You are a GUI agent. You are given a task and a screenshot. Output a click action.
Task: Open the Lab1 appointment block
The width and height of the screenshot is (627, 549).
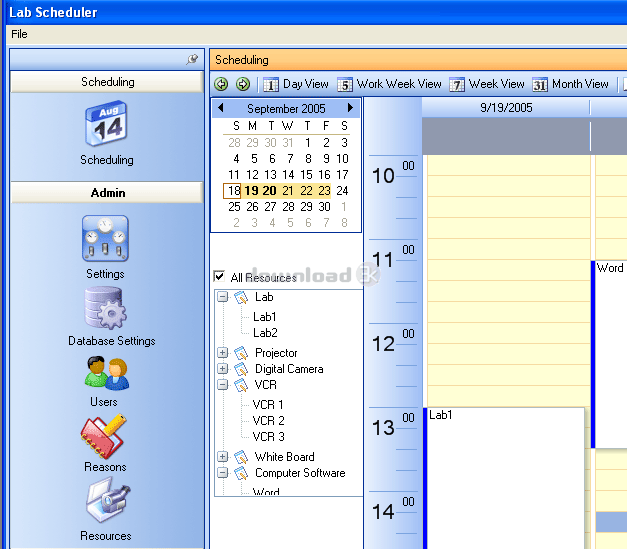pos(505,478)
